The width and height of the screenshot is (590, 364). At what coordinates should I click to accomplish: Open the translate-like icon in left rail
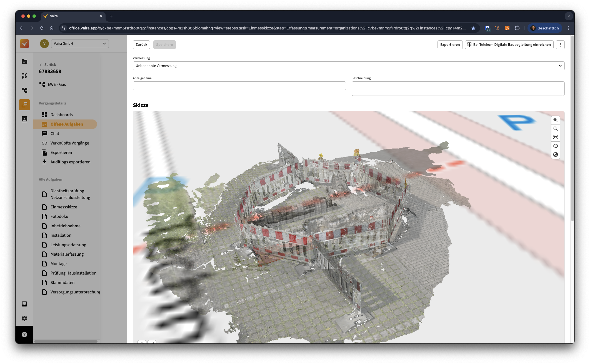coord(24,76)
